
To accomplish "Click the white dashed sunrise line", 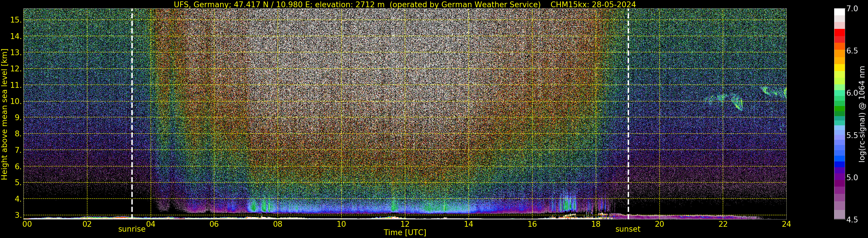I will coord(132,114).
